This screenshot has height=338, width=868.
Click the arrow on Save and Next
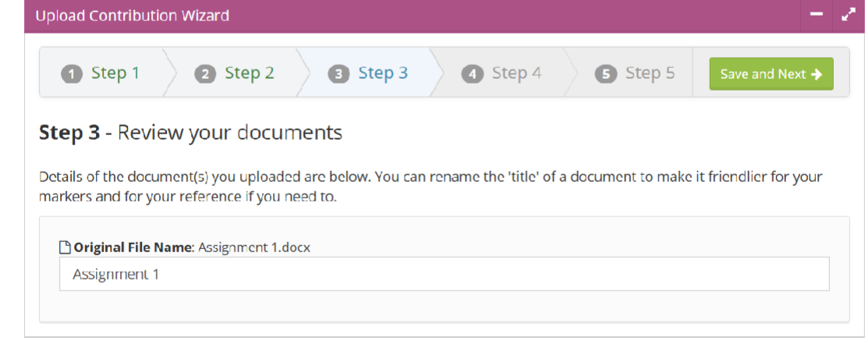coord(816,74)
